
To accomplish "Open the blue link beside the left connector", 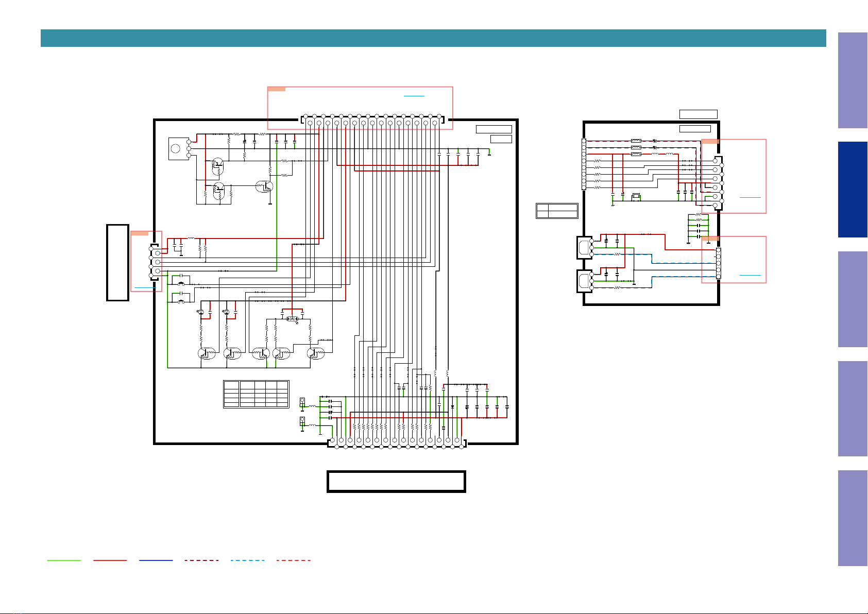I will click(x=145, y=287).
